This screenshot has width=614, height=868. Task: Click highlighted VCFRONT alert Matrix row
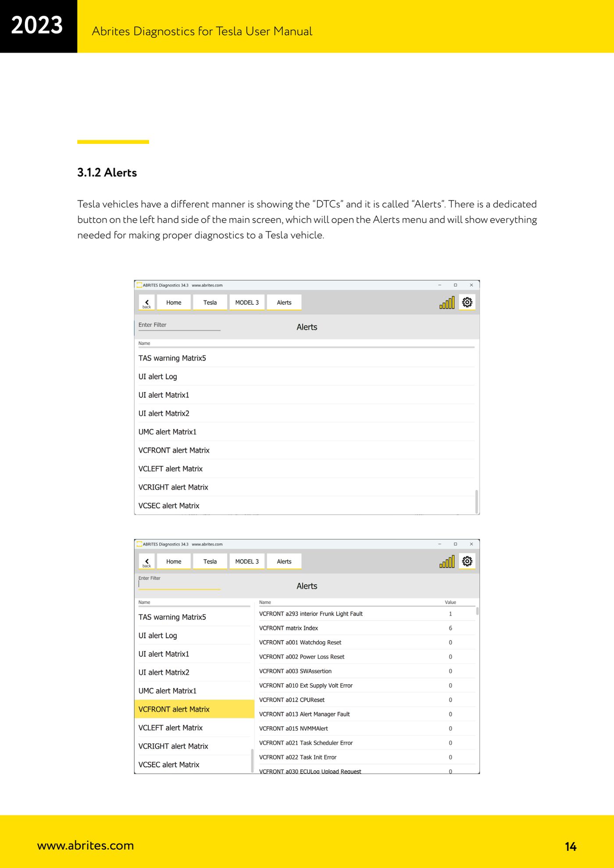pos(194,709)
